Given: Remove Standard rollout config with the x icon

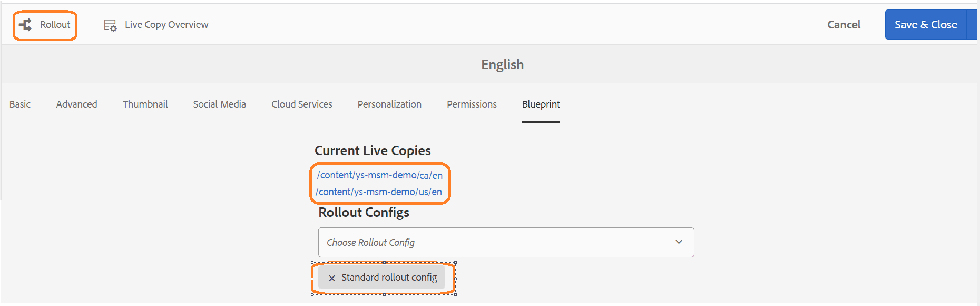Looking at the screenshot, I should click(x=332, y=278).
